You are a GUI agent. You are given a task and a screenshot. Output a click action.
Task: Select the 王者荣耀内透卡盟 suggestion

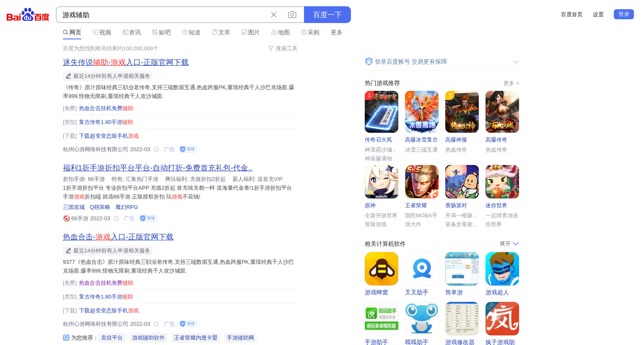(196, 338)
